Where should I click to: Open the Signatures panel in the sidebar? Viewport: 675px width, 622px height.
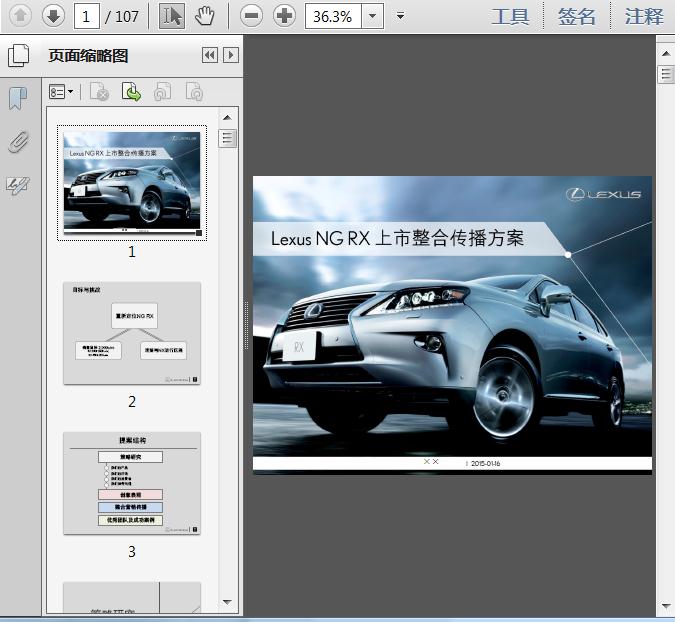coord(17,184)
